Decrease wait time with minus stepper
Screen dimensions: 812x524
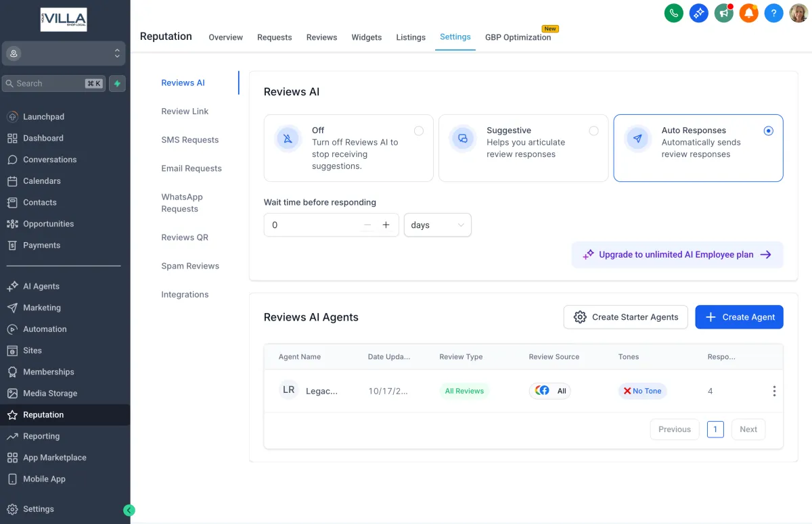click(x=367, y=225)
